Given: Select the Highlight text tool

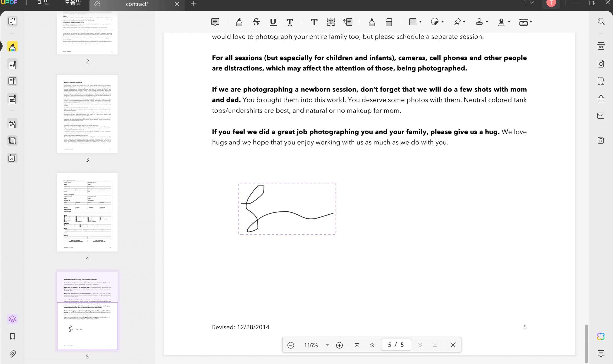Looking at the screenshot, I should [239, 22].
